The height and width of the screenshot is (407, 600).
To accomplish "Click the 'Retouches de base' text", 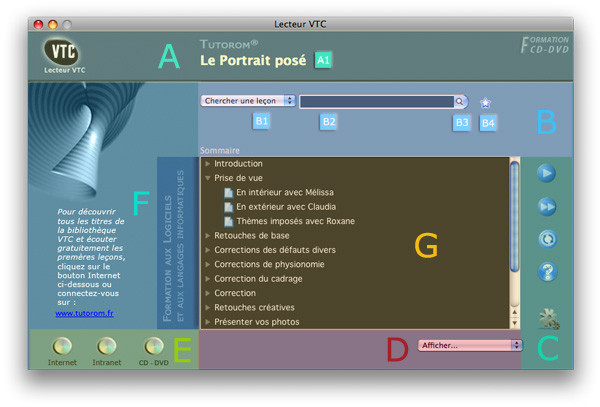I will coord(251,236).
